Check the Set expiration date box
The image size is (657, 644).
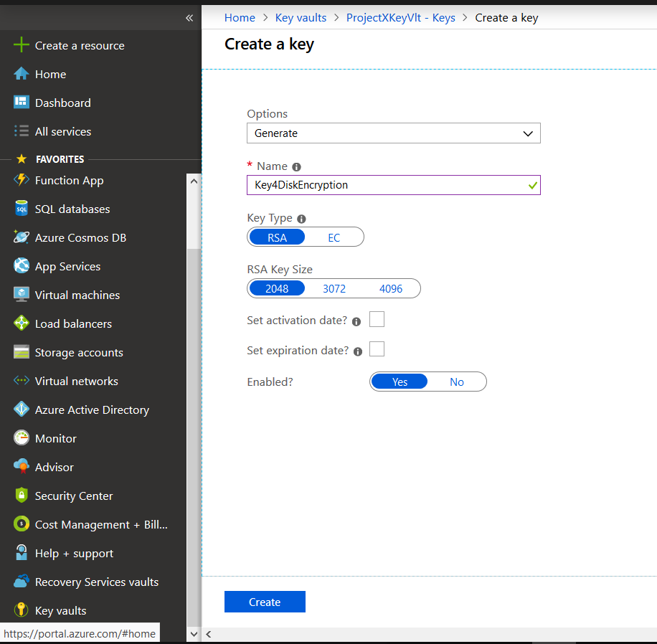click(377, 349)
